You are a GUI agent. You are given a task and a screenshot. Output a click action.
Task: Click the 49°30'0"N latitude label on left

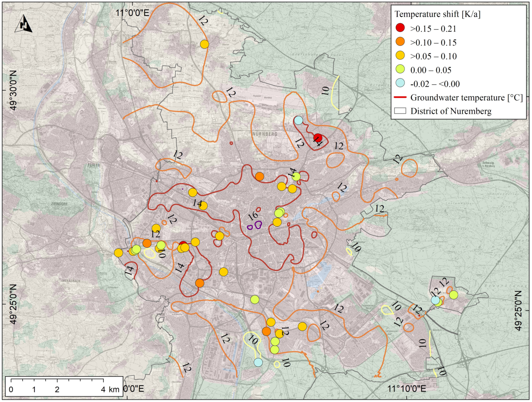pos(13,90)
